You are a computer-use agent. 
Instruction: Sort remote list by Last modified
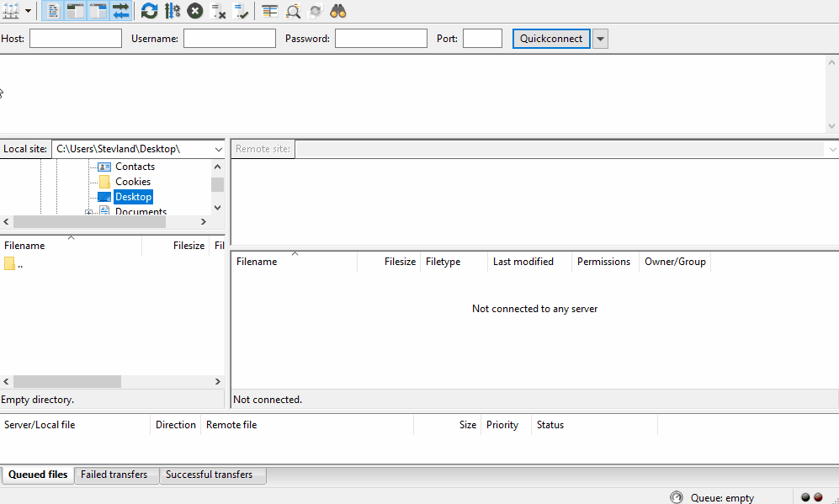point(529,262)
